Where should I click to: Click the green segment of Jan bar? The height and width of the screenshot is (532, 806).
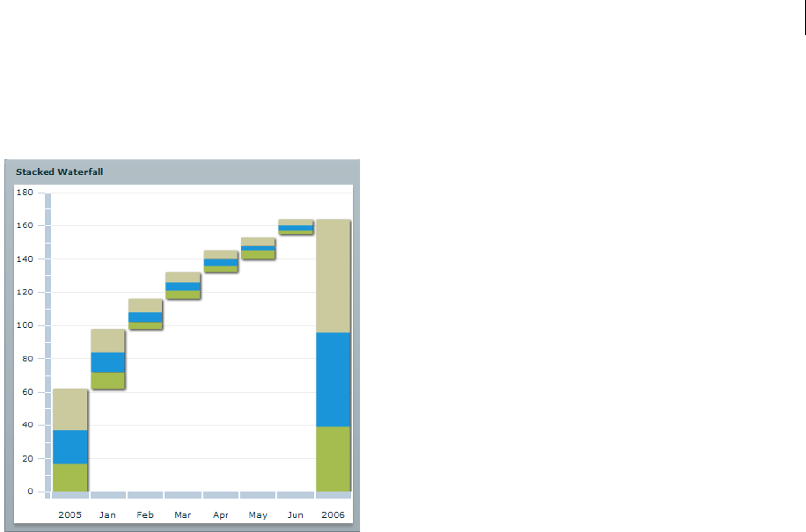pyautogui.click(x=107, y=381)
